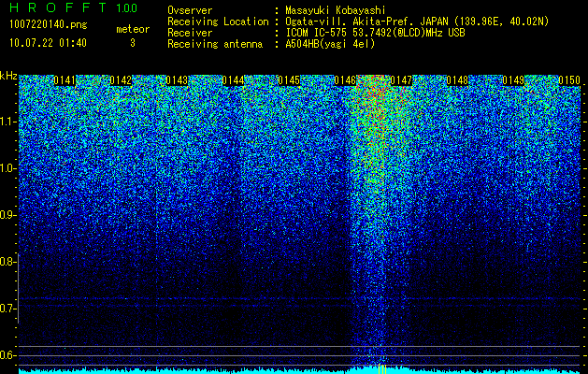This screenshot has height=374, width=588.
Task: Click the 0.8 kHz axis label
Action: click(7, 262)
